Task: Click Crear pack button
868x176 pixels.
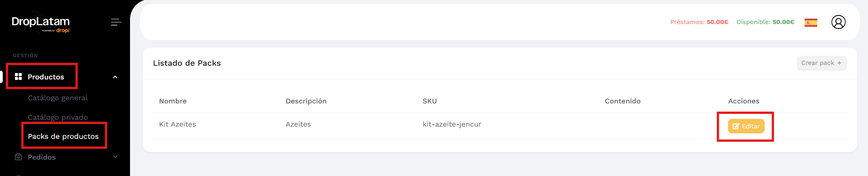Action: click(821, 63)
